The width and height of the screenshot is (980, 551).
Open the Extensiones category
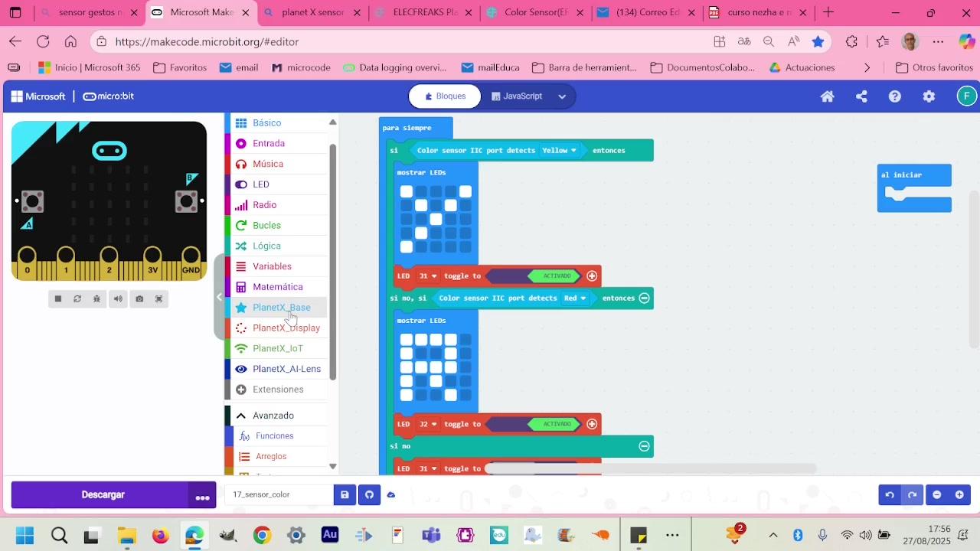(277, 390)
